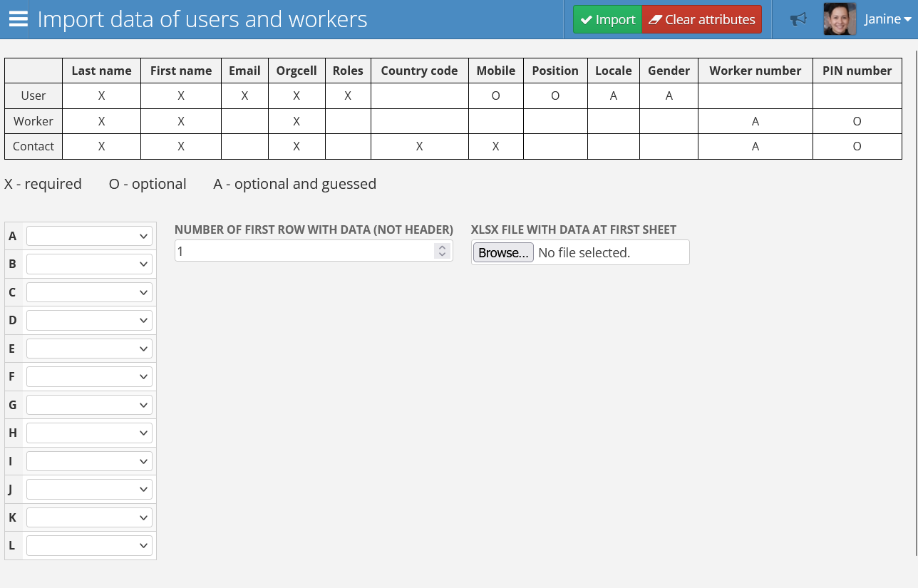The width and height of the screenshot is (918, 588).
Task: Click the Contact row label in table
Action: 33,146
